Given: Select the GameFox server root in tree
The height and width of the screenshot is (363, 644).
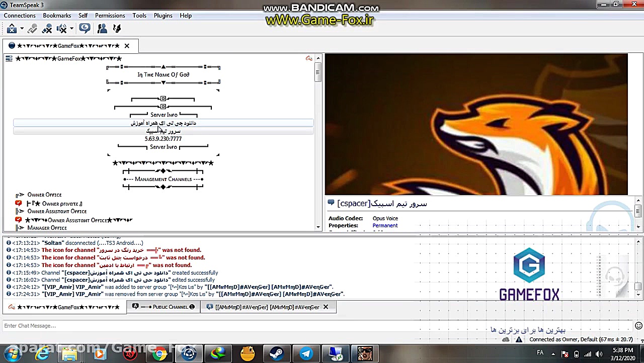Looking at the screenshot, I should pyautogui.click(x=68, y=59).
